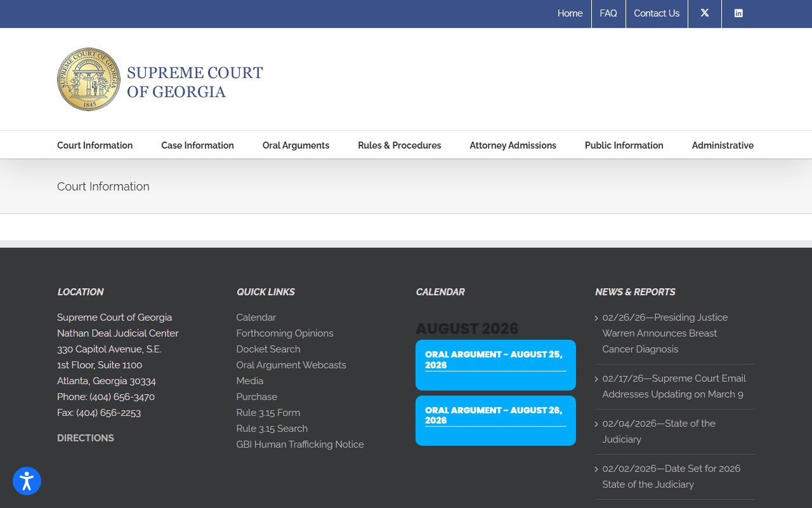The width and height of the screenshot is (812, 508).
Task: Click the Nathan Deal Judicial Center text
Action: pos(118,333)
